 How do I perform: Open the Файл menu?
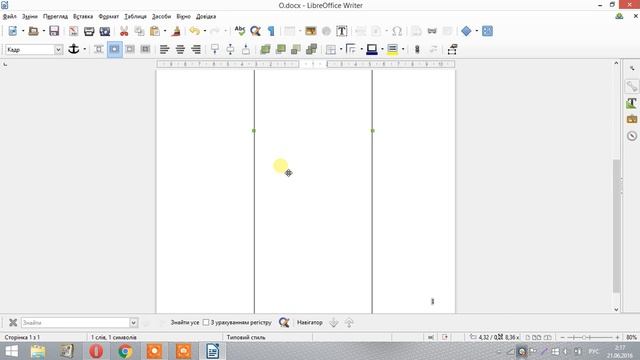point(9,16)
